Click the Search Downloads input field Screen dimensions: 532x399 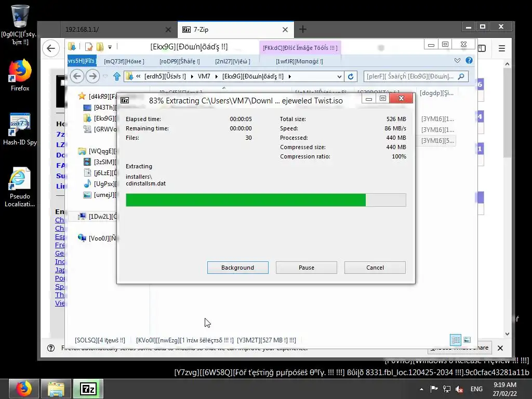410,77
